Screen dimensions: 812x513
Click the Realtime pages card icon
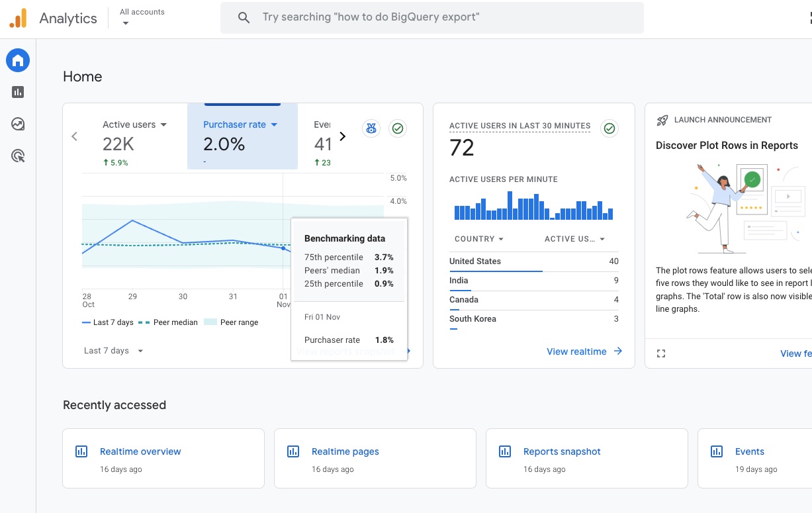tap(293, 451)
